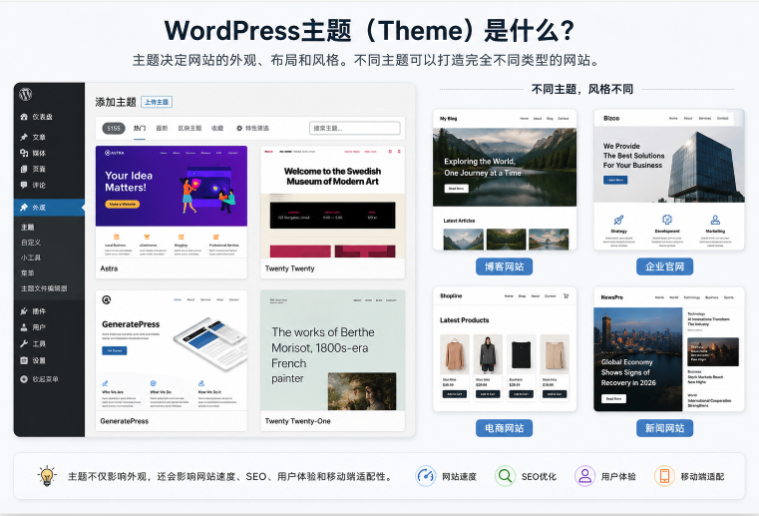The image size is (759, 516).
Task: Open the 评论 comments bubble icon
Action: point(24,185)
